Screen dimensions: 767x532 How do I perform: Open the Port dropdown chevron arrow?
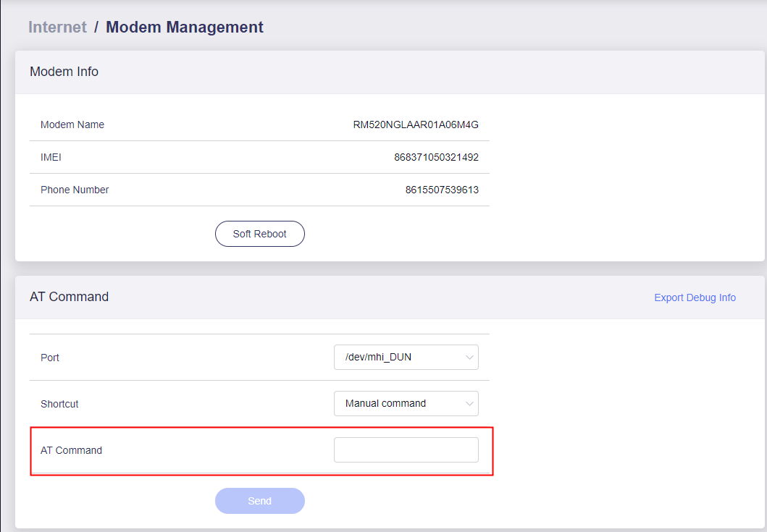coord(469,358)
